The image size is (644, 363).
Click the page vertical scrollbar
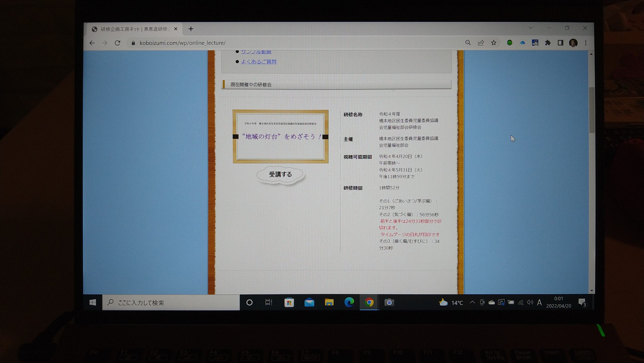591,110
